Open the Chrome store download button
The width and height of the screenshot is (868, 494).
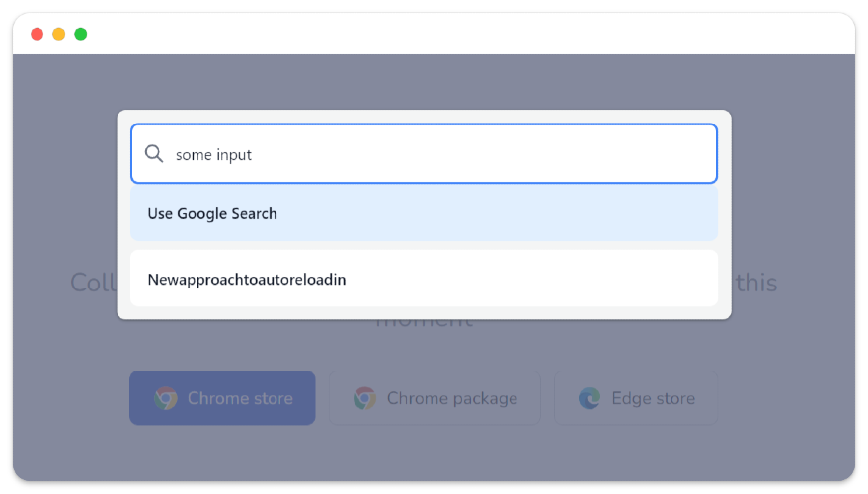coord(222,397)
